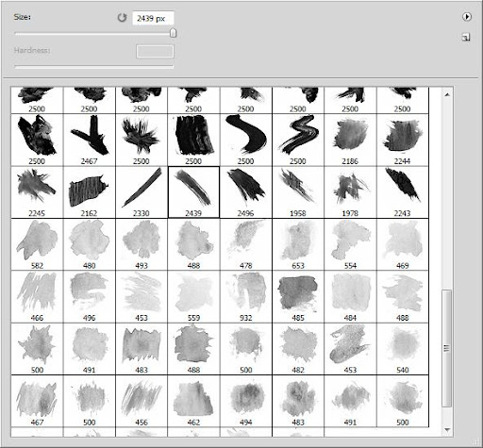Click the brush list scroll down arrow
Viewport: 483px width, 448px height.
click(x=447, y=429)
